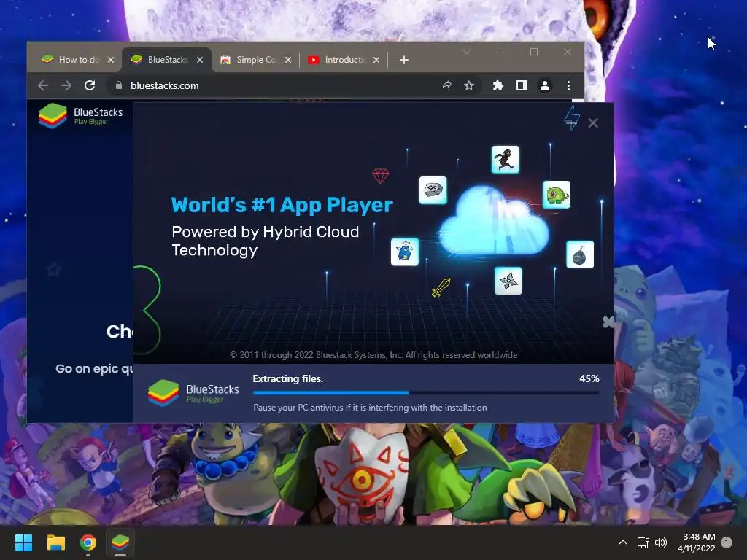Switch to BlueStacks tab
Screen dimensions: 747x560
167,60
